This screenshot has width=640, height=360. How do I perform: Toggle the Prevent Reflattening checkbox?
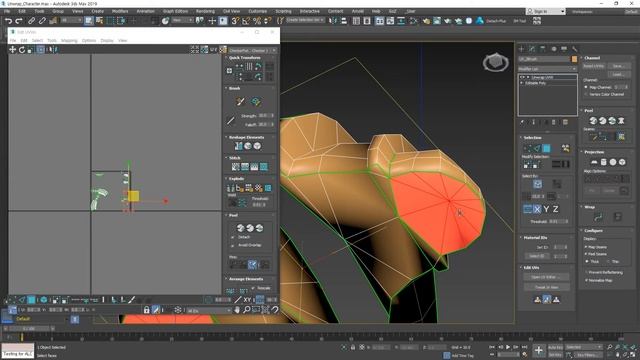(586, 272)
